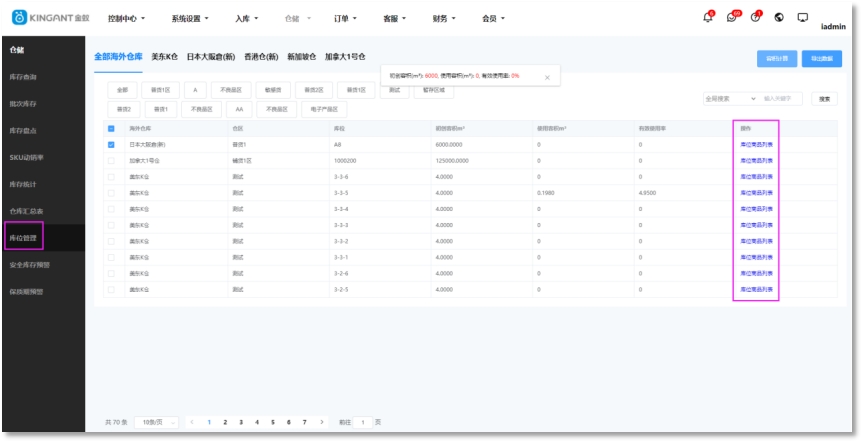Select 库存盘点 in the sidebar
This screenshot has height=442, width=862.
click(x=24, y=130)
